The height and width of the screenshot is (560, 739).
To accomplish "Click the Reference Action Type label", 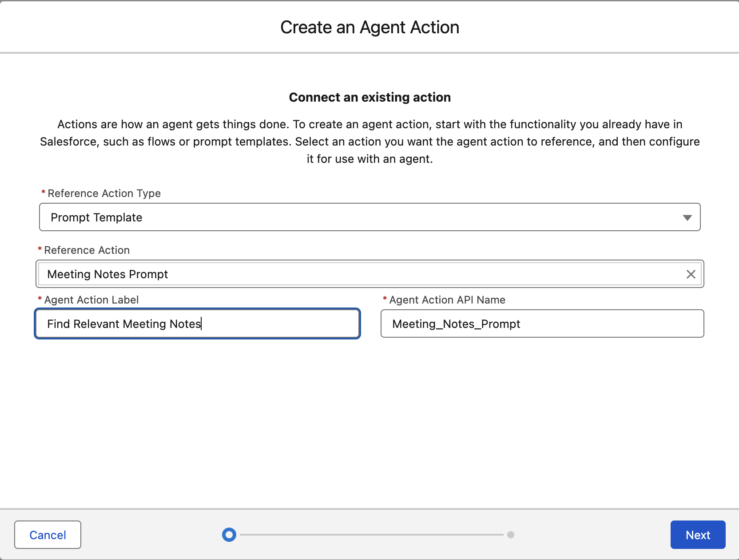I will coord(104,193).
